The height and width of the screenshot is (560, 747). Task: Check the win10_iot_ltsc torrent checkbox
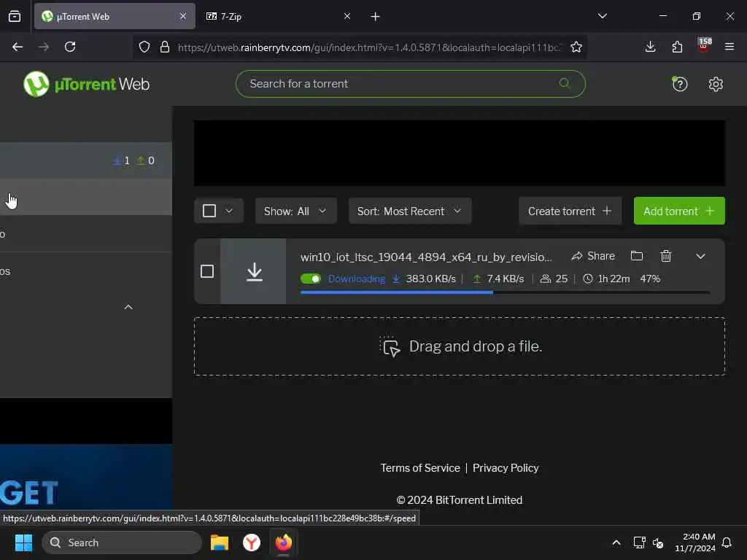point(207,271)
